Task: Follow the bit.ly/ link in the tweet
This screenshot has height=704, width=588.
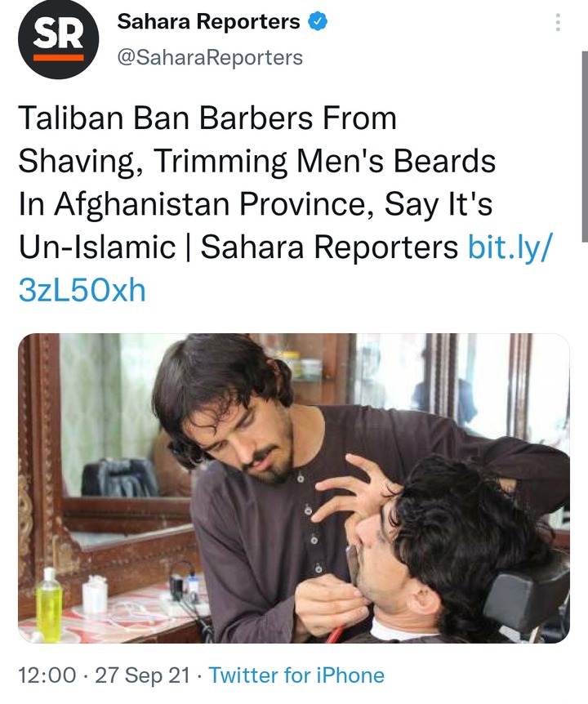Action: pyautogui.click(x=508, y=247)
